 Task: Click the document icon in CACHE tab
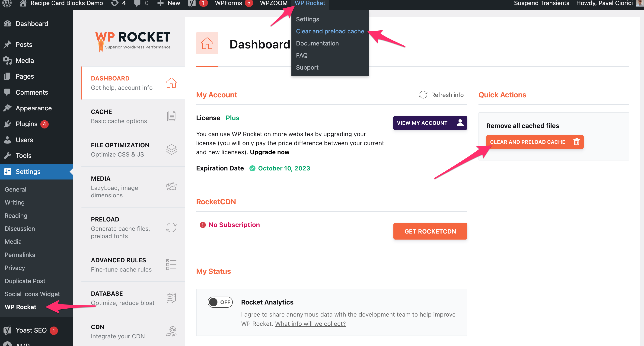click(x=171, y=116)
